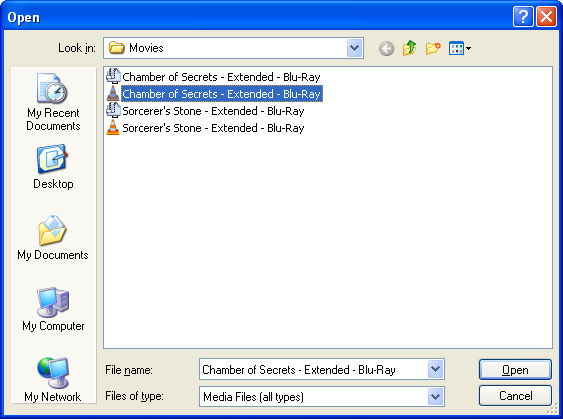Go up one folder level
The image size is (563, 419).
tap(409, 48)
